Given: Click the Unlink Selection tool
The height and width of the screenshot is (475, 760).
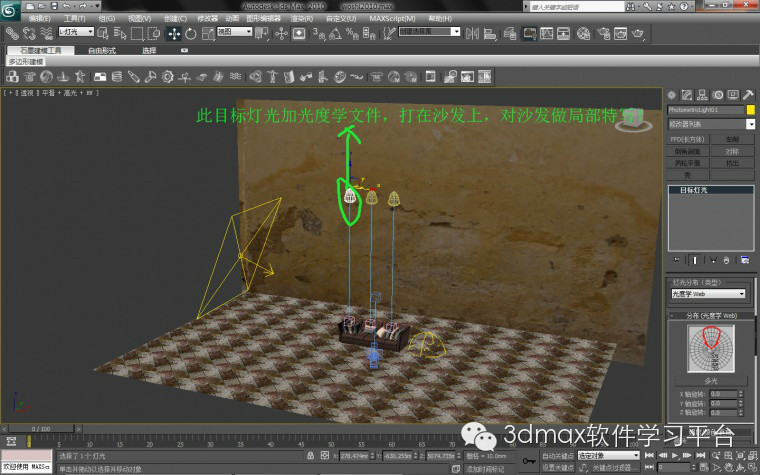Looking at the screenshot, I should coord(29,33).
